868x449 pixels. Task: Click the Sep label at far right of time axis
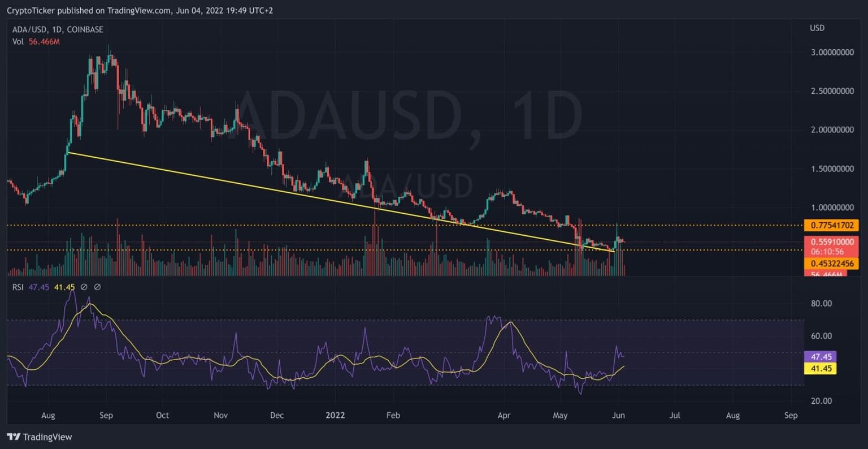tap(791, 415)
